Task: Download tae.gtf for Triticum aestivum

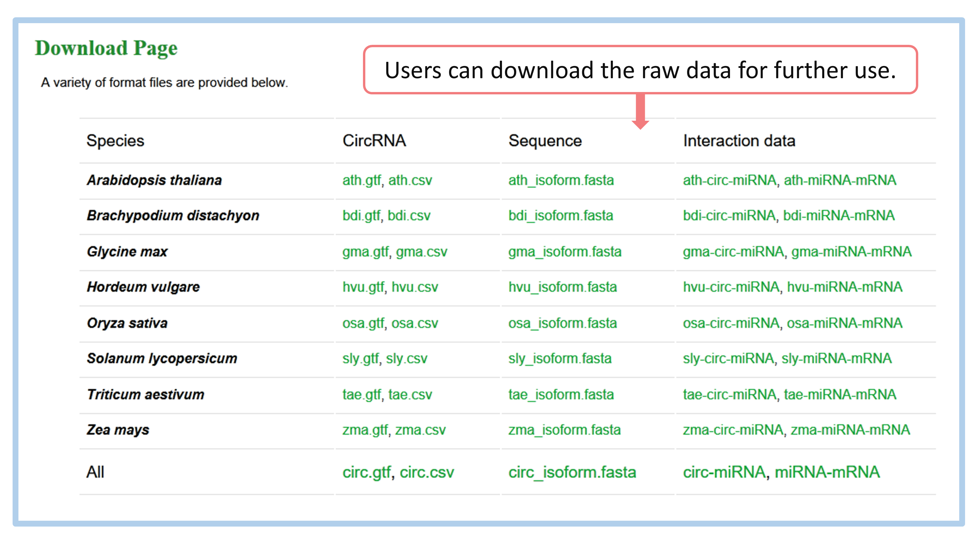Action: point(361,394)
